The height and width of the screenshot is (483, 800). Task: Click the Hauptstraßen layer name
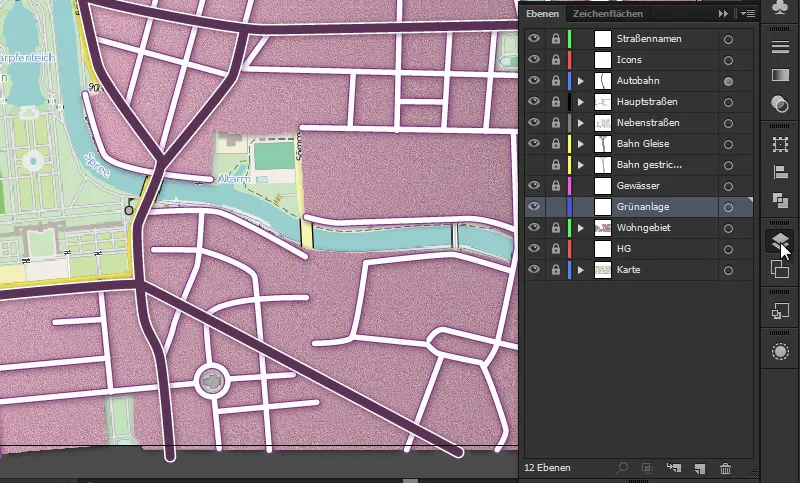[646, 101]
